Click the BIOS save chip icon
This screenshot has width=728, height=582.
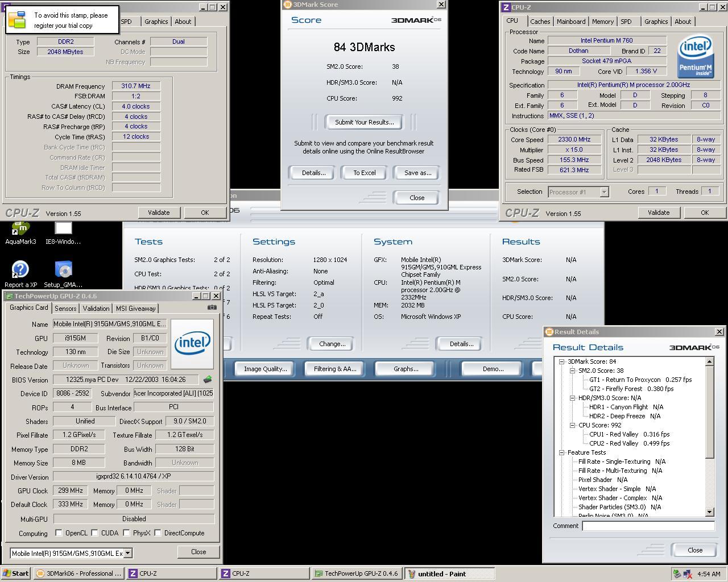coord(208,380)
